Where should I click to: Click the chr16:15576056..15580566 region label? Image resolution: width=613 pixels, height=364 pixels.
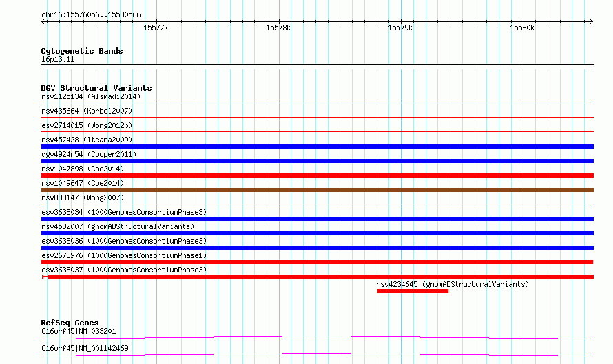(91, 15)
